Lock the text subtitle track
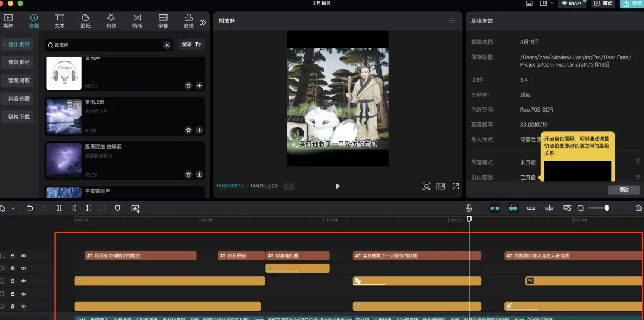644x320 pixels. [x=13, y=256]
